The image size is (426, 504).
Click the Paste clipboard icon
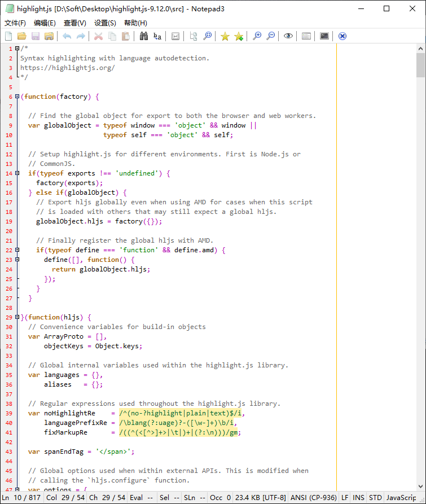(126, 36)
